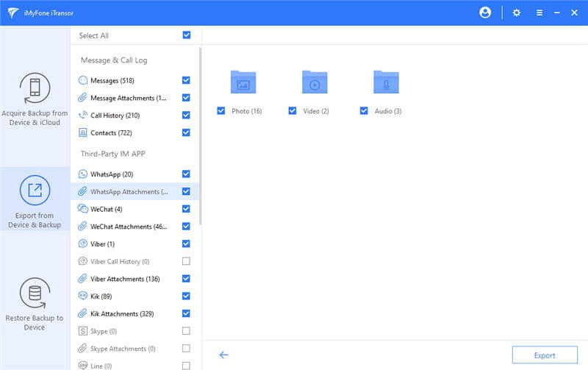Screen dimensions: 588x370
Task: Click the data type list scrollbar
Action: tap(201, 136)
